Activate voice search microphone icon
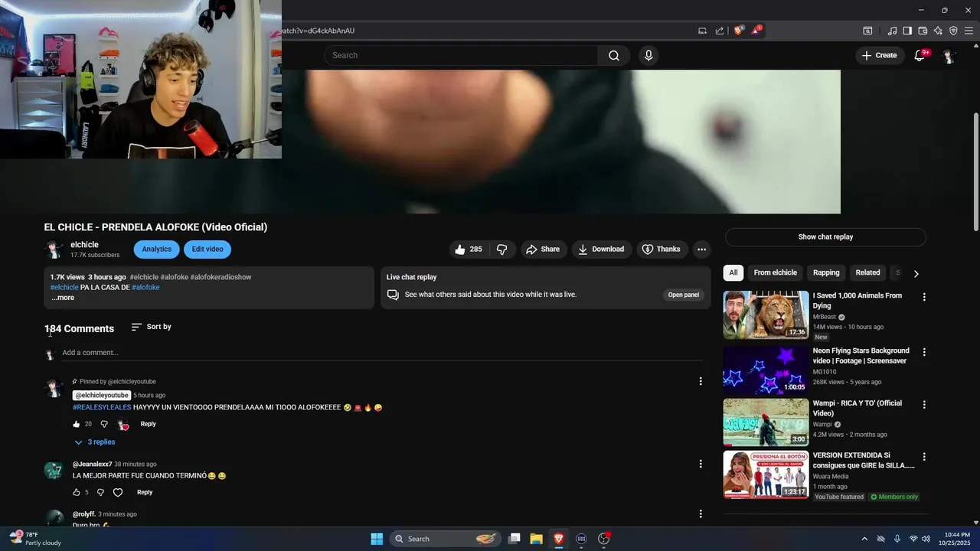The width and height of the screenshot is (980, 551). pos(648,55)
